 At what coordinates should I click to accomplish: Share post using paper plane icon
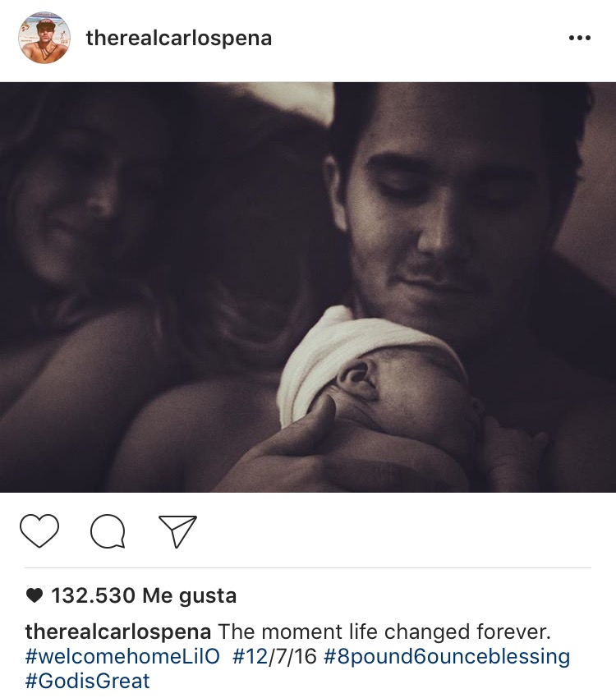coord(178,531)
